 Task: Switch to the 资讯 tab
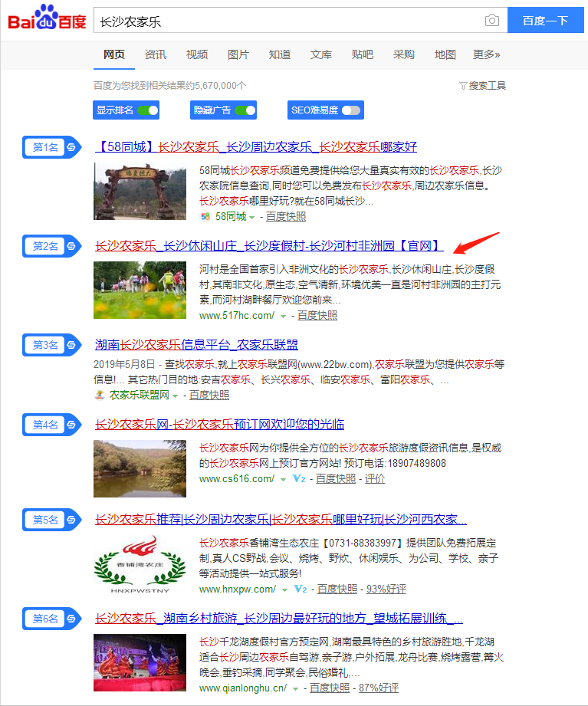[x=156, y=55]
